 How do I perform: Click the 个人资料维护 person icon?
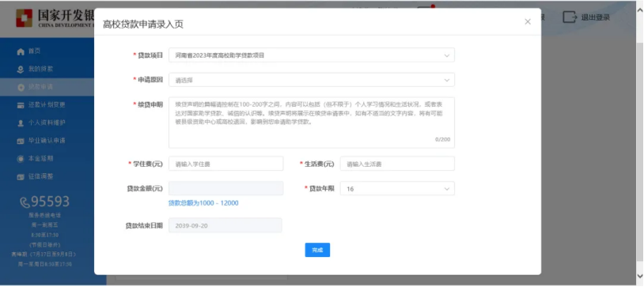(21, 123)
